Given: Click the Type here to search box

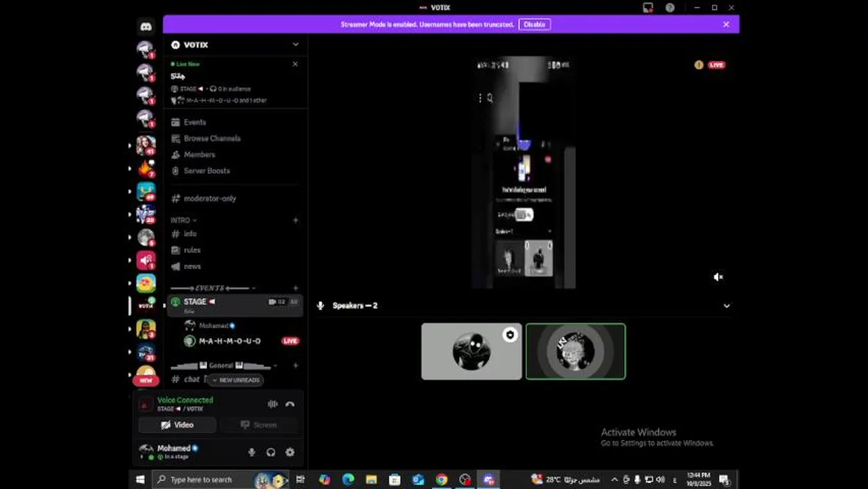Looking at the screenshot, I should click(221, 479).
